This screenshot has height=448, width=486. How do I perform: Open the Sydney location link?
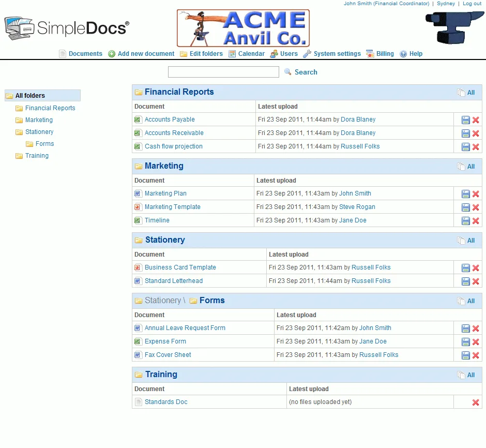pos(446,3)
